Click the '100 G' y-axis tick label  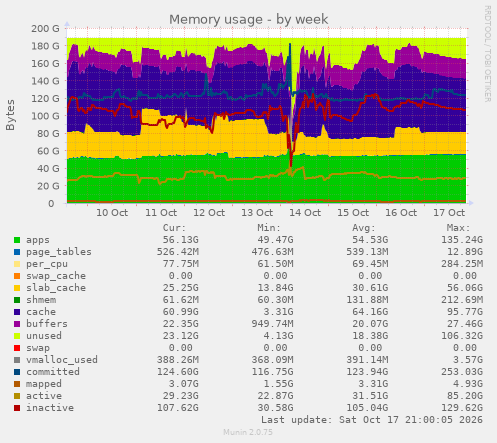45,116
